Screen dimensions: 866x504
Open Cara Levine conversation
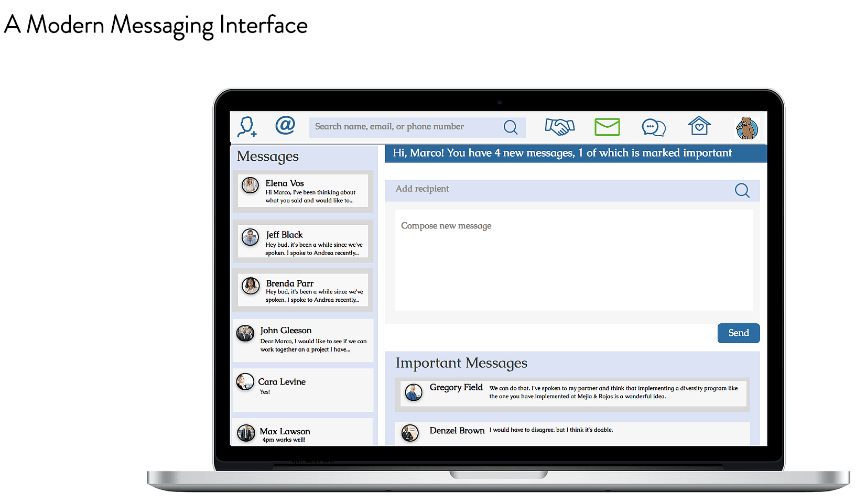click(303, 390)
